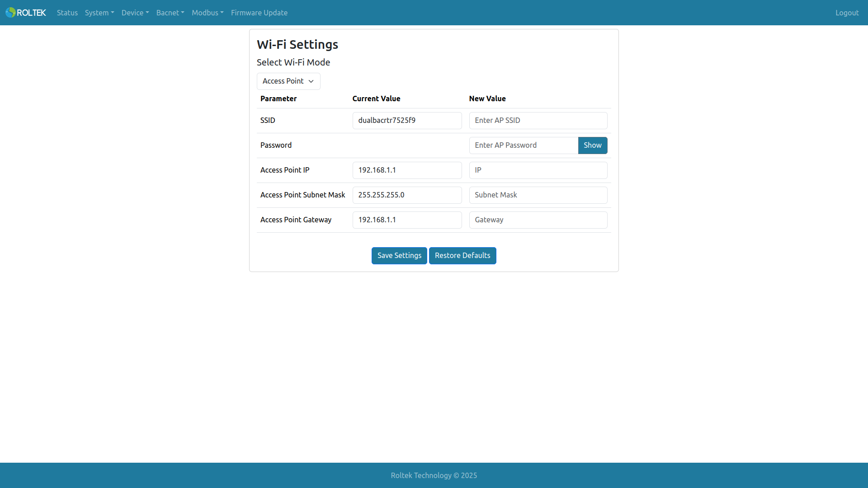Click the Access Point Subnet Mask label

click(x=302, y=195)
